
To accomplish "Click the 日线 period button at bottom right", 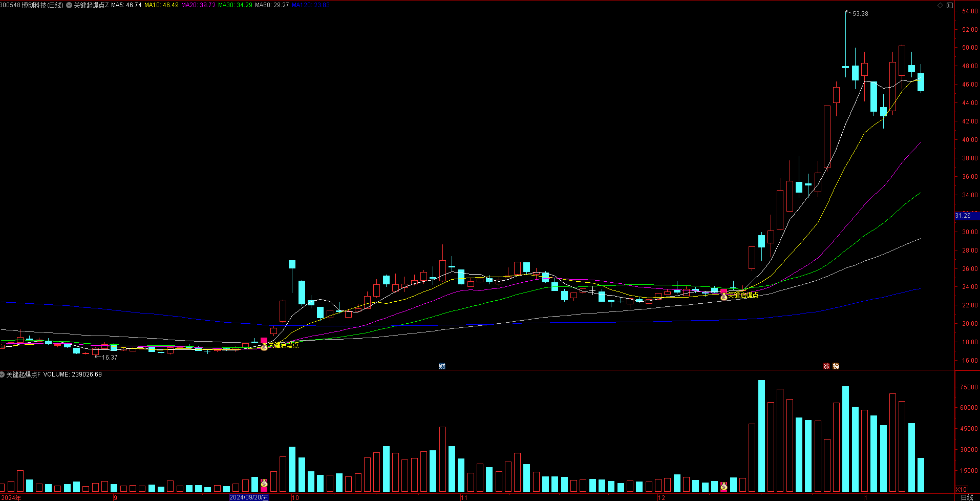I will (x=967, y=497).
